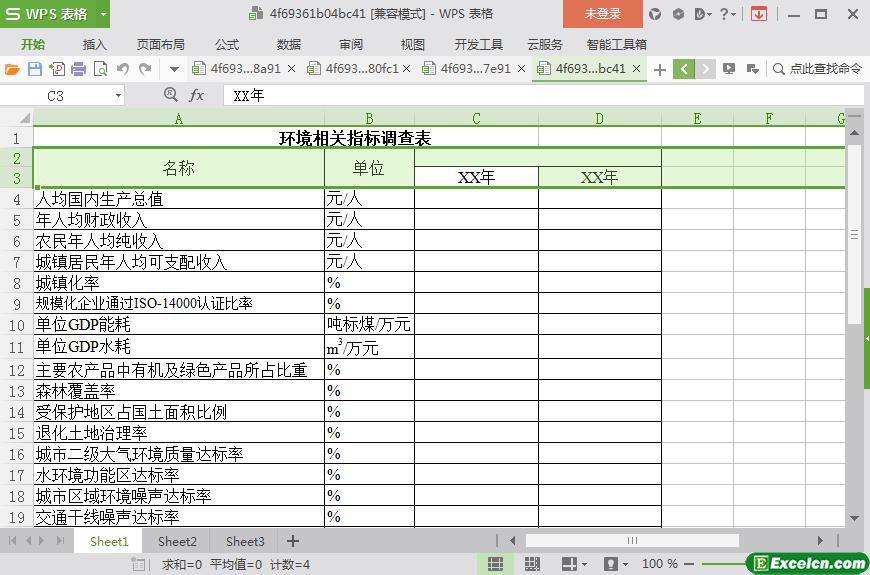Open the help question mark dropdown
This screenshot has height=575, width=870.
[x=728, y=14]
